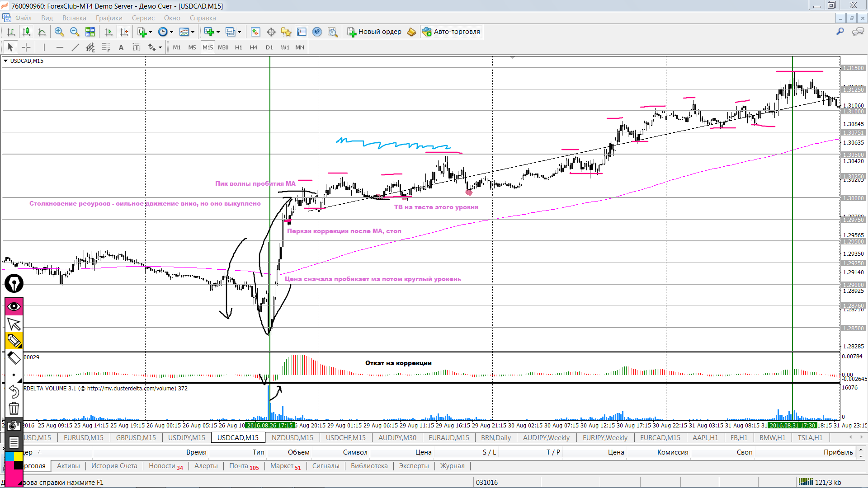Click the Новый ордер button
This screenshot has height=488, width=868.
point(374,32)
